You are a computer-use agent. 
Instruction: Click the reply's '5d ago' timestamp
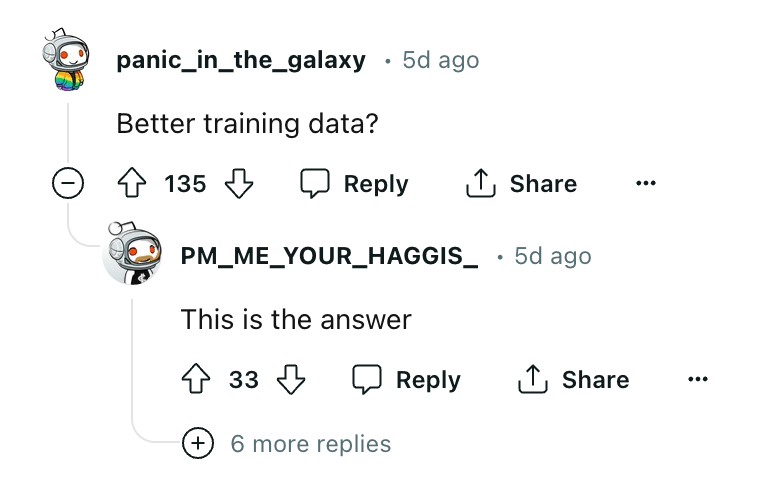[x=552, y=256]
